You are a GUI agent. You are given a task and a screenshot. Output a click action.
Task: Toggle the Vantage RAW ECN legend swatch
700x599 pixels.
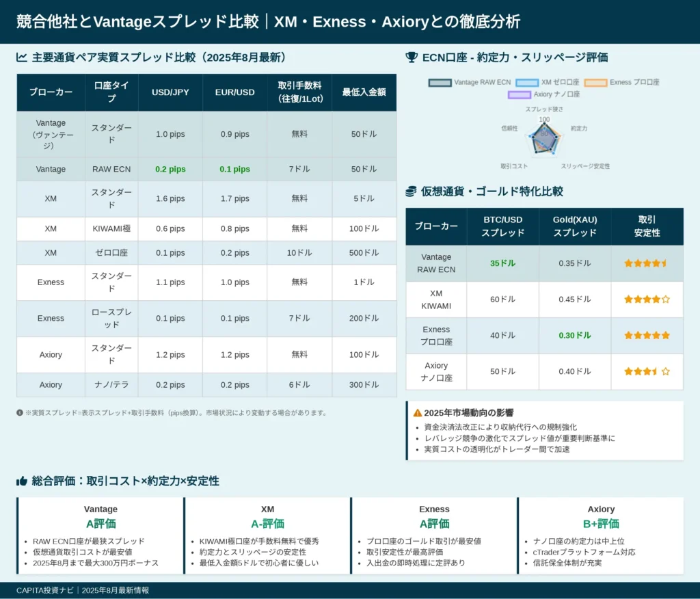[x=440, y=83]
